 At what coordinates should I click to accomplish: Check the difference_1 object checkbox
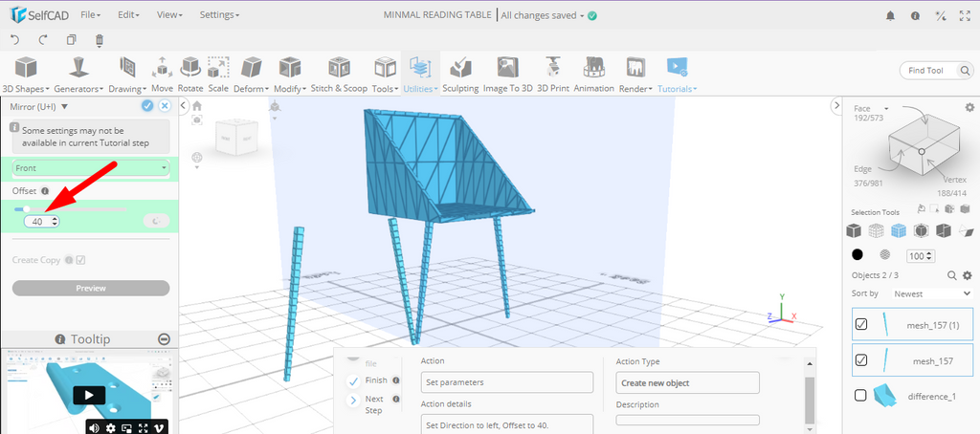(860, 395)
